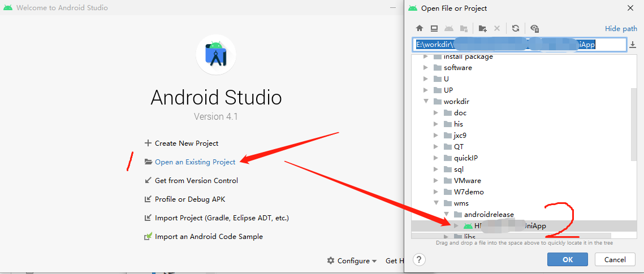This screenshot has width=644, height=274.
Task: Select Profile or Debug APK
Action: (190, 199)
